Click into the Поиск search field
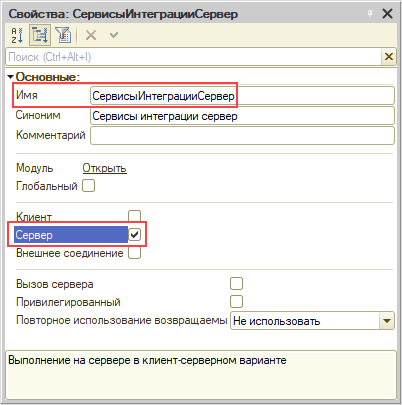The width and height of the screenshot is (402, 405). pos(193,57)
